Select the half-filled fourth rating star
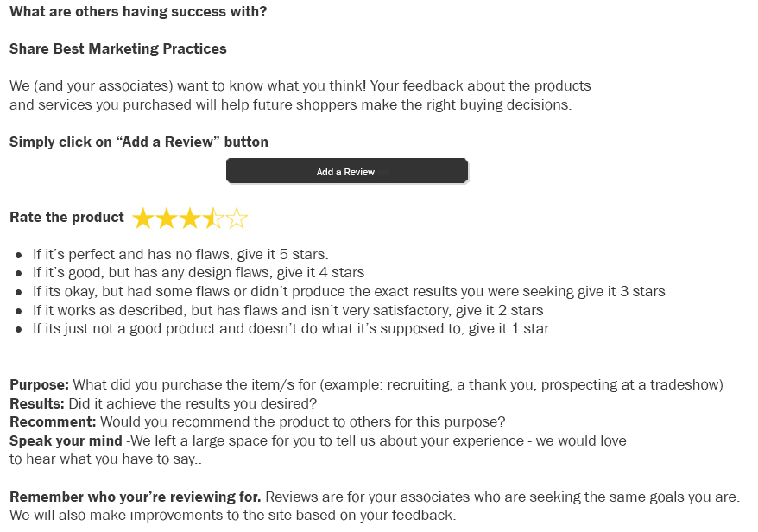Screen dimensions: 758x532 point(213,218)
